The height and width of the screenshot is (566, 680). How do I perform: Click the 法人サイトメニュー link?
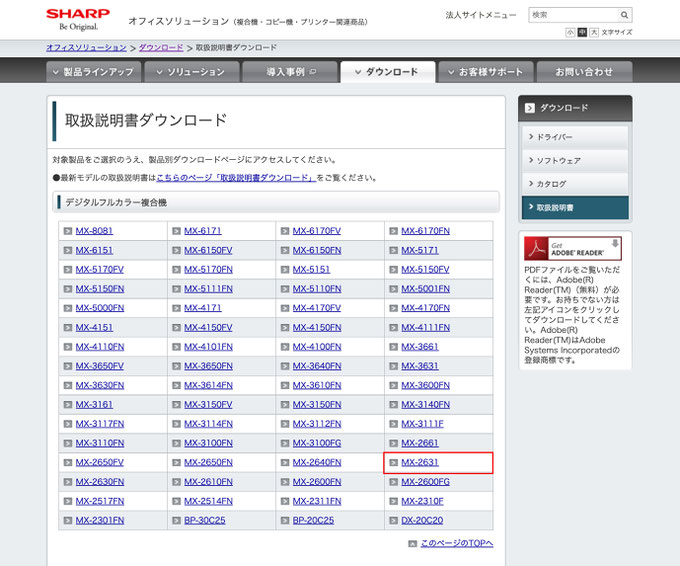pyautogui.click(x=481, y=15)
